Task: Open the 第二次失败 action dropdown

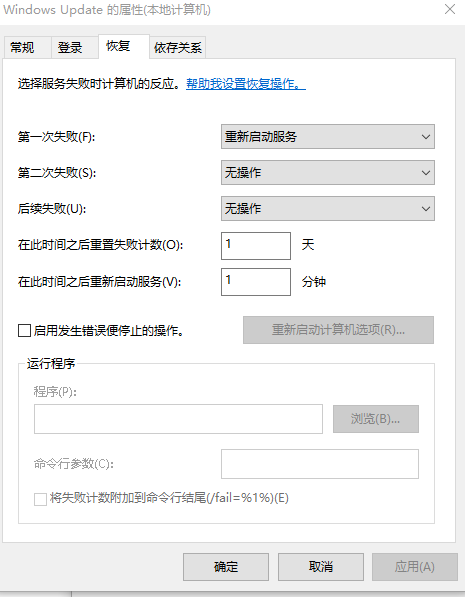Action: tap(328, 172)
